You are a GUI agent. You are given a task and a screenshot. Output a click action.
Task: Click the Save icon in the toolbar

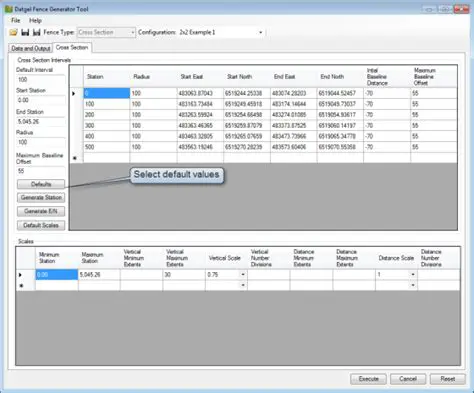coord(25,32)
